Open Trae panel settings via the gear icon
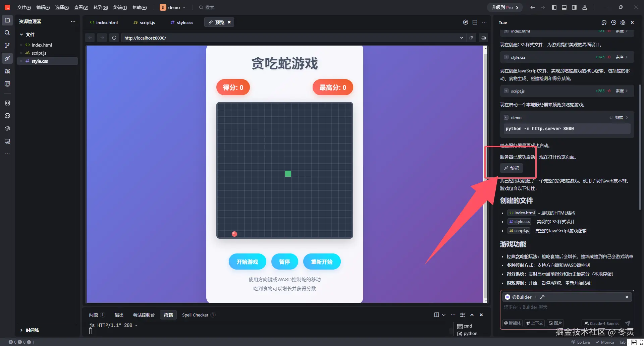 pos(623,22)
